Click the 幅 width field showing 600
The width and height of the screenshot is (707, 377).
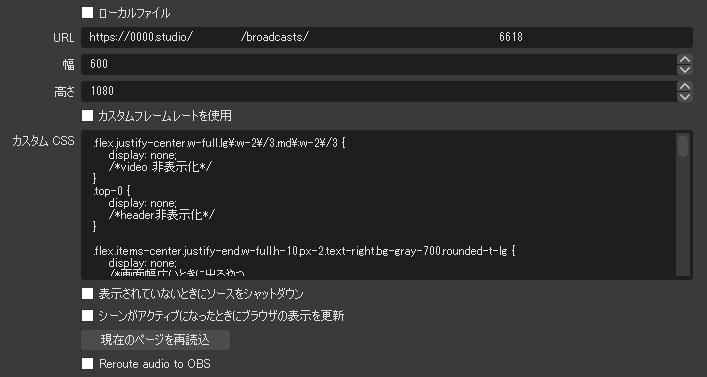(x=379, y=64)
